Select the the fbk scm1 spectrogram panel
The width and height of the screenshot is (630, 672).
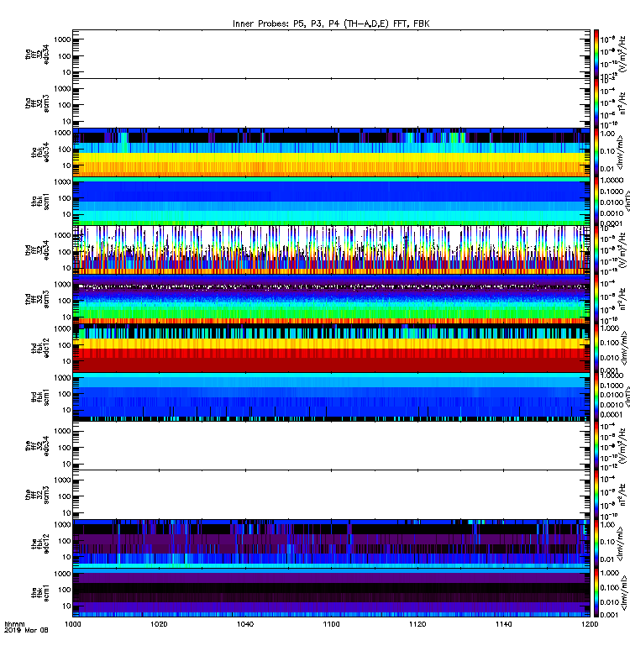click(331, 593)
